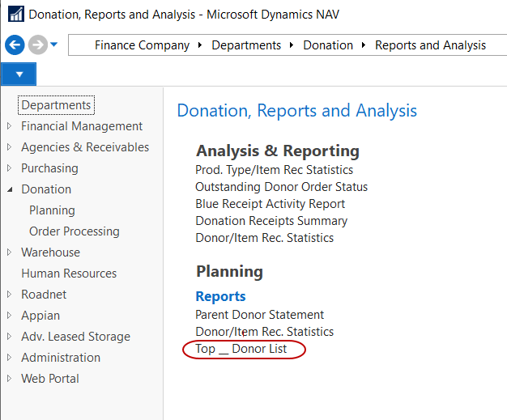Screen dimensions: 507x420
Task: Open Outstanding Donor Order Status
Action: click(281, 187)
